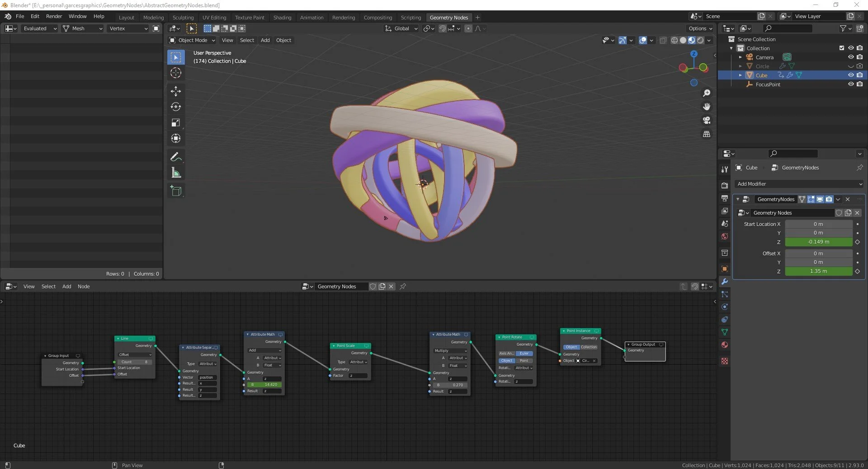Open the Add Modifier dropdown
This screenshot has width=868, height=469.
pyautogui.click(x=799, y=184)
